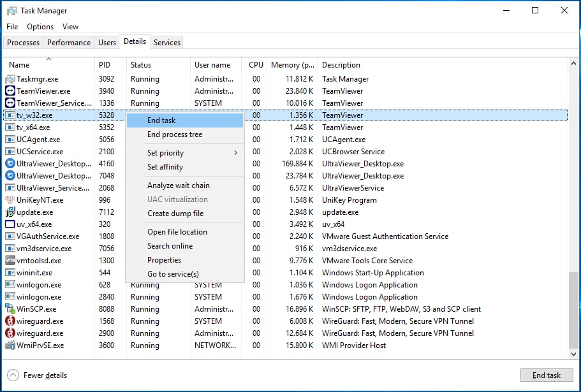Switch to the Performance tab
The image size is (581, 392).
pos(69,43)
